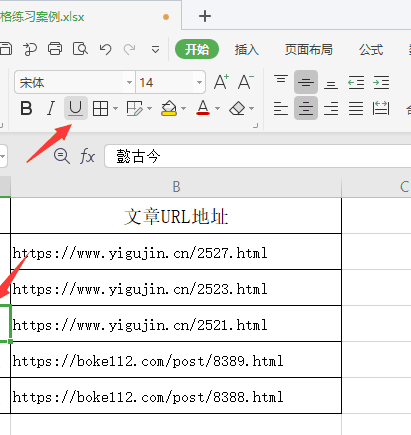Select cell with boke112.com/post/8389.html
The width and height of the screenshot is (411, 435).
pos(176,360)
